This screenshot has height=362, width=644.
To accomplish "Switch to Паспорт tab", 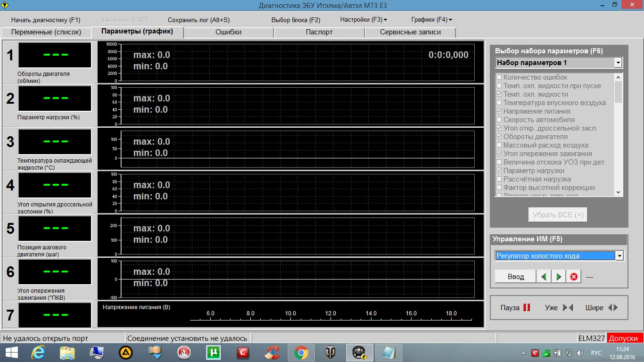I will (319, 32).
